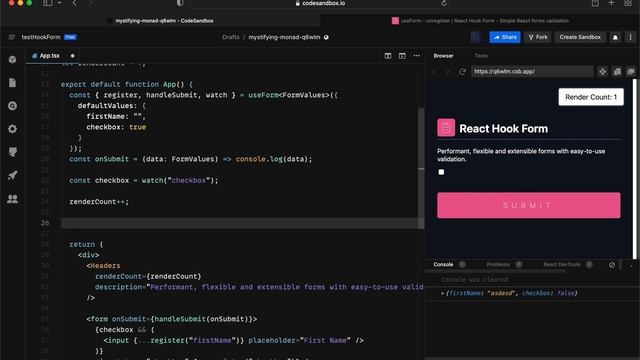This screenshot has width=640, height=360.
Task: Click the Safari share icon
Action: [595, 3]
